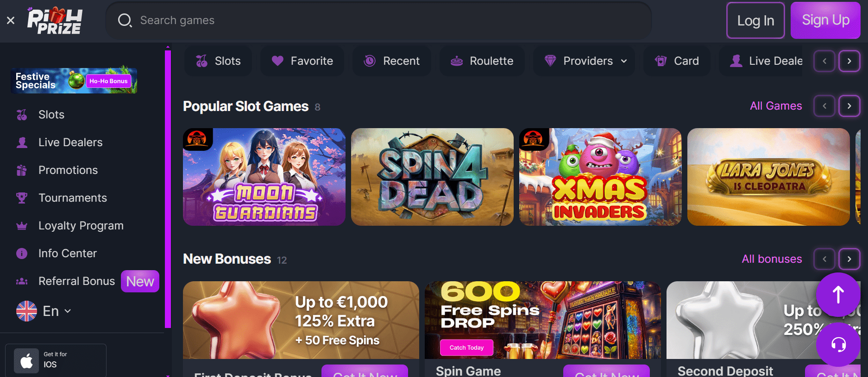Show next New Bonuses

849,259
